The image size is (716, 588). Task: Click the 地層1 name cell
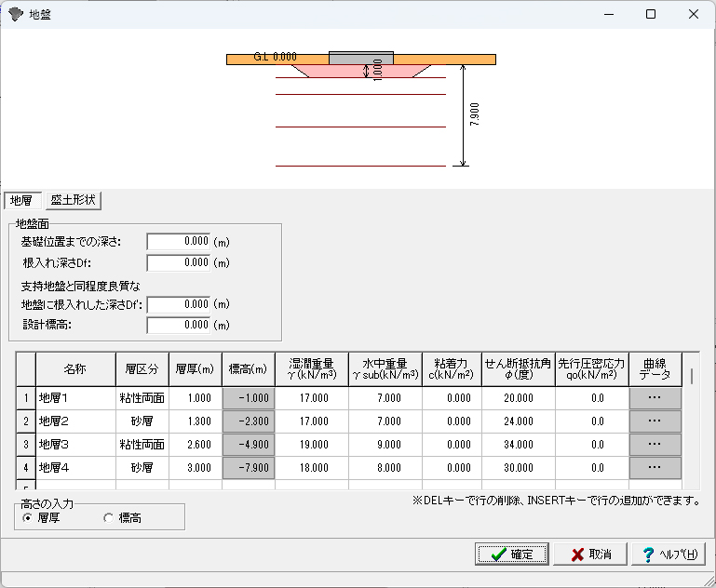pyautogui.click(x=75, y=398)
